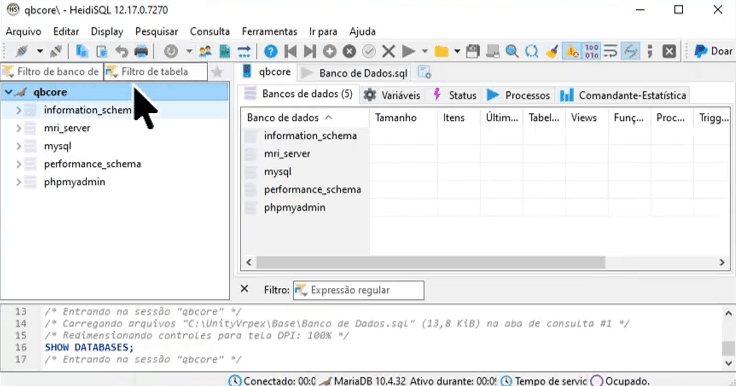Click the magnifier find text icon

512,51
